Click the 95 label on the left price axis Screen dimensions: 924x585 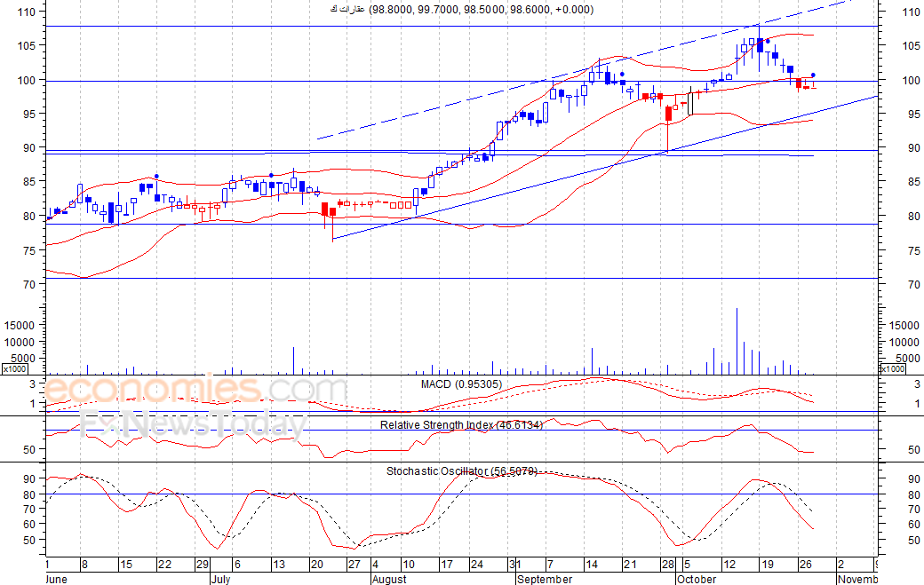coord(29,115)
